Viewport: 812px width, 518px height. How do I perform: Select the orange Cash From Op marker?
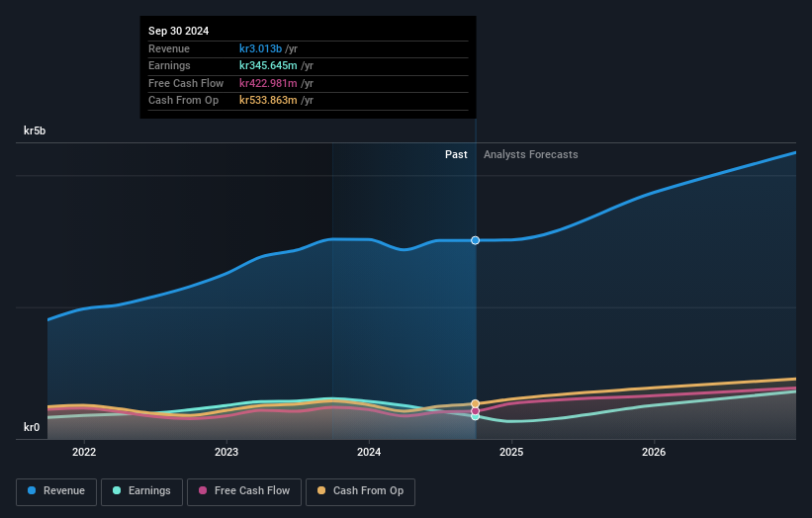(x=476, y=403)
